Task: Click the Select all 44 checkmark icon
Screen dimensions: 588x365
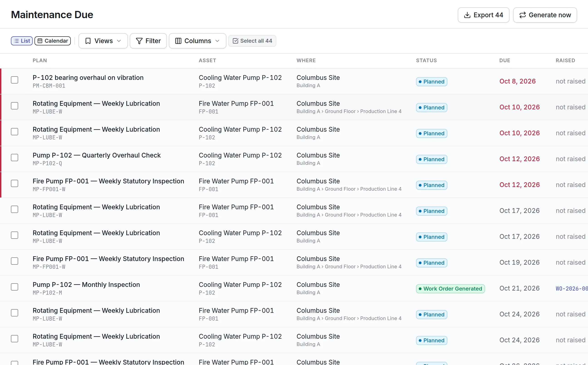Action: (235, 41)
